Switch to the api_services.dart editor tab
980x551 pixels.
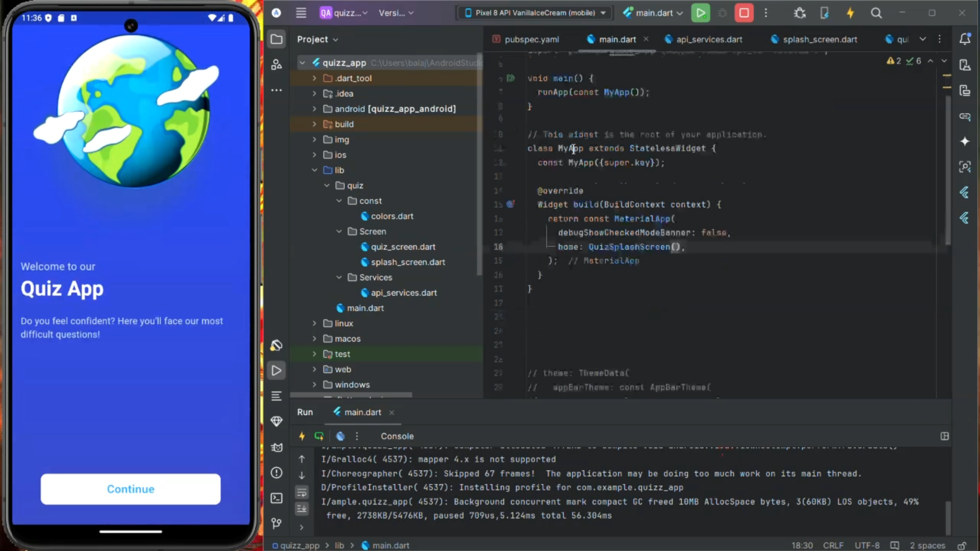[x=708, y=39]
